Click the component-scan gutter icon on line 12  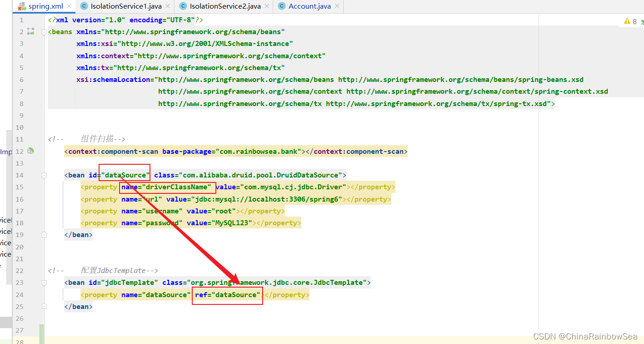pos(30,151)
